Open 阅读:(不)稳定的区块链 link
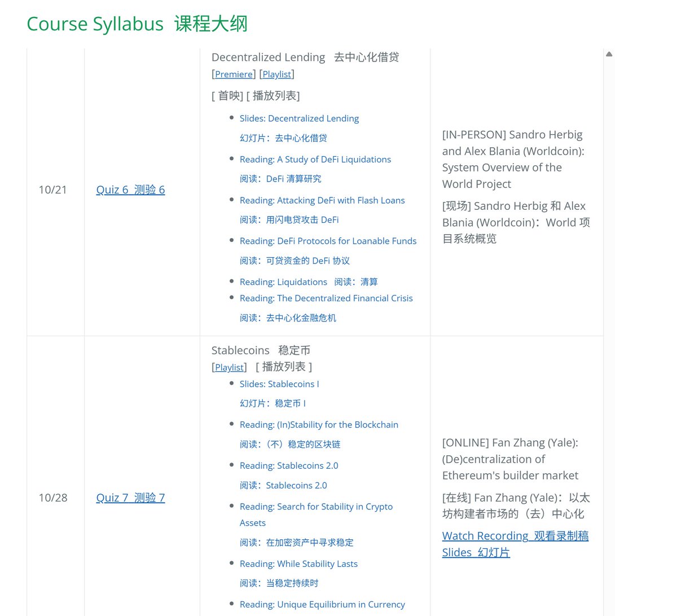The width and height of the screenshot is (677, 616). (290, 445)
